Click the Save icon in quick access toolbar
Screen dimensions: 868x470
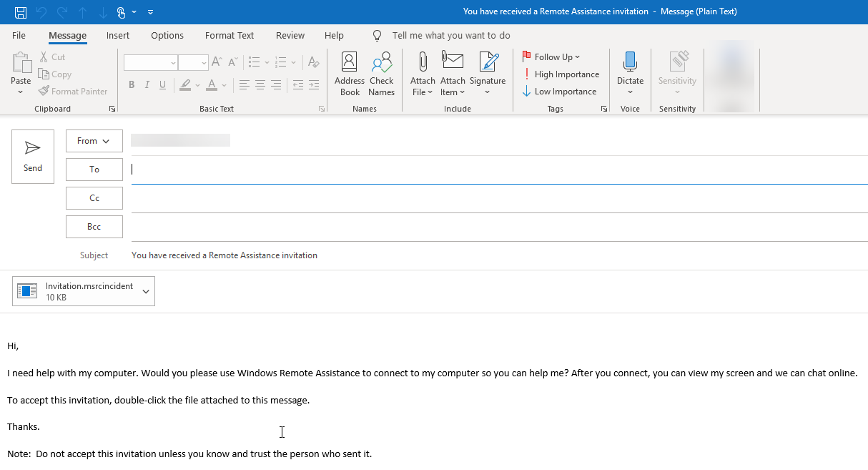pyautogui.click(x=21, y=11)
